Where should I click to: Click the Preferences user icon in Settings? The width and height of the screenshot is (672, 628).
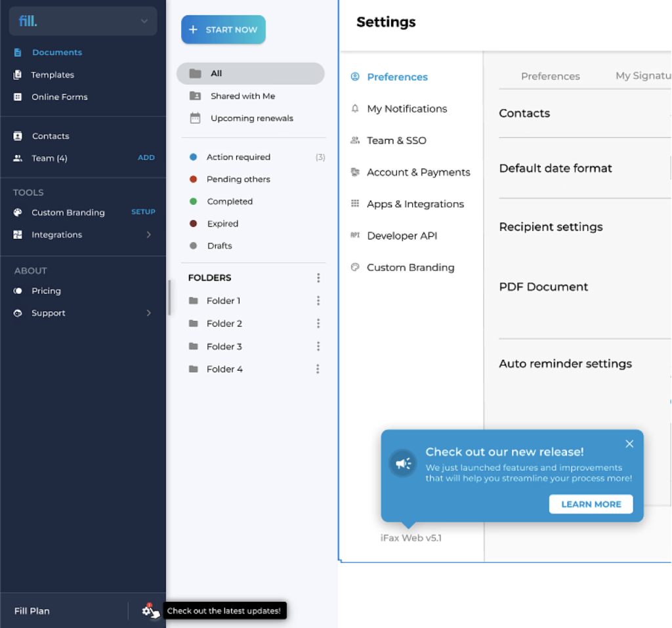pyautogui.click(x=355, y=77)
